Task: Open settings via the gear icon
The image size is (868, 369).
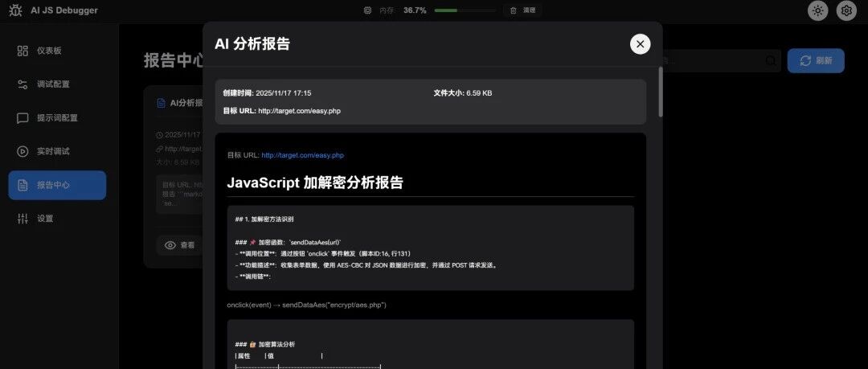Action: click(846, 10)
